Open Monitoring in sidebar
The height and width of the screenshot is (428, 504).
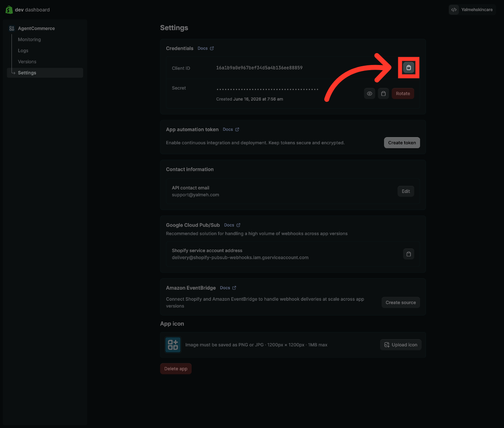29,40
